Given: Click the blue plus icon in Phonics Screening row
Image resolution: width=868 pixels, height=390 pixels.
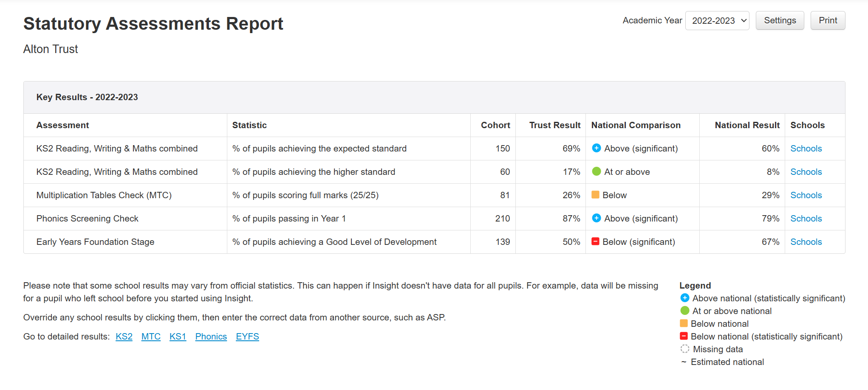Looking at the screenshot, I should 596,218.
